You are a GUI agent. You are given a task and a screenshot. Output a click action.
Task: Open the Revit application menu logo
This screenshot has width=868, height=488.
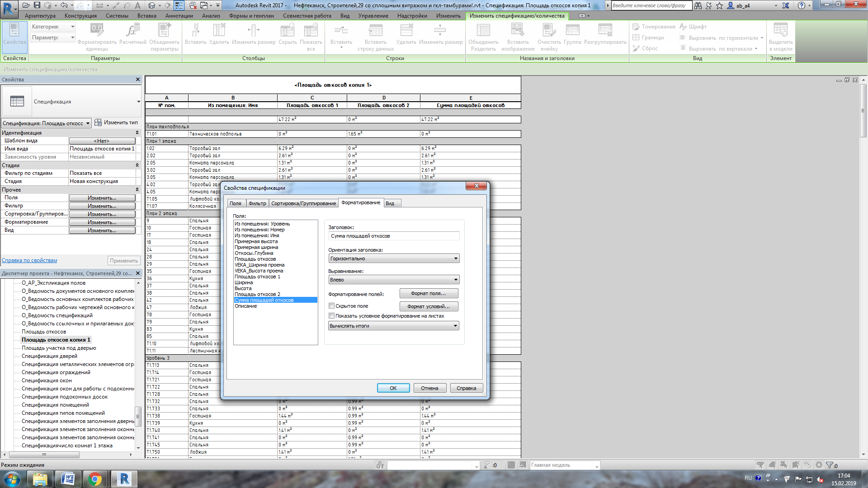click(x=9, y=8)
